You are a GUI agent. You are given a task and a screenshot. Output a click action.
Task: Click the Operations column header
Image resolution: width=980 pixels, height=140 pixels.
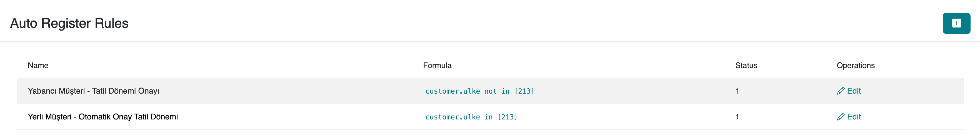tap(856, 66)
